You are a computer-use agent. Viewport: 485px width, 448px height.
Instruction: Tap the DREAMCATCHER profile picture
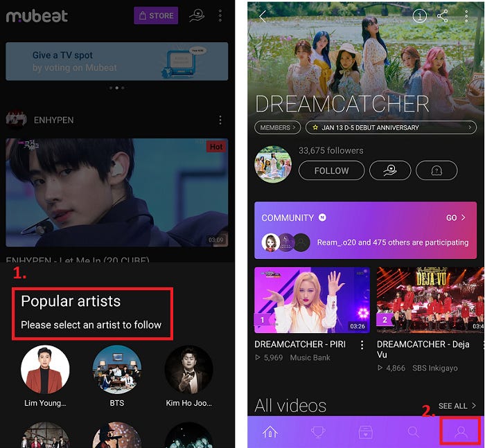[273, 164]
